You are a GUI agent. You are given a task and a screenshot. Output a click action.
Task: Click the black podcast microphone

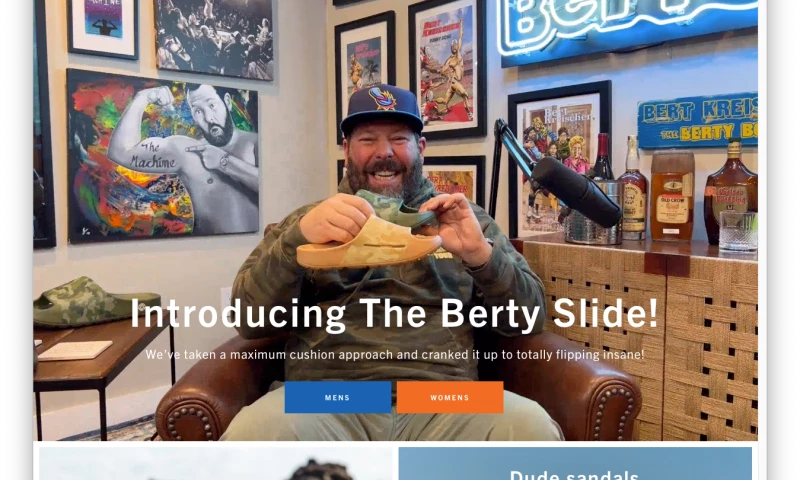click(575, 191)
